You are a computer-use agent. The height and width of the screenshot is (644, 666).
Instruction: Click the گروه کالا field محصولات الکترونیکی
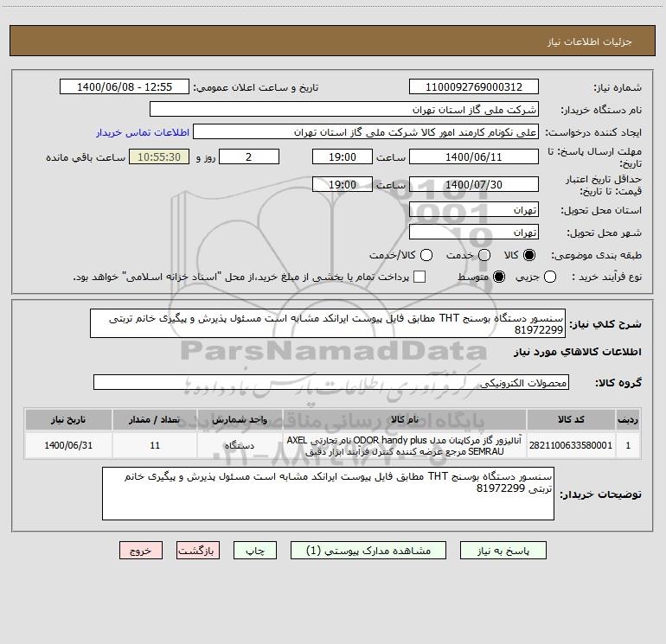coord(331,382)
